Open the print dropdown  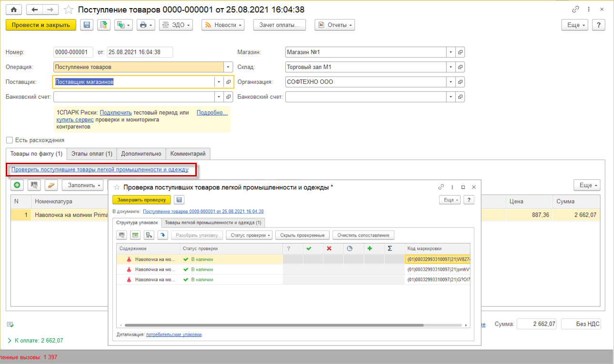click(x=145, y=25)
